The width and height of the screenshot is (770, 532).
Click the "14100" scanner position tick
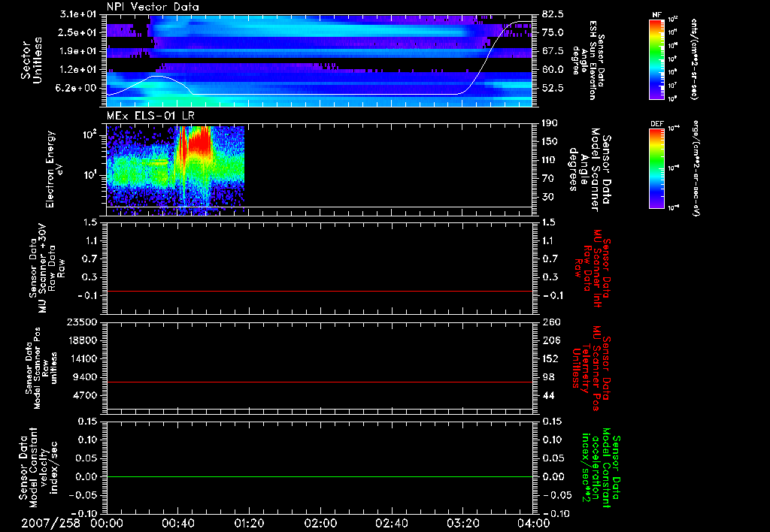coord(82,358)
